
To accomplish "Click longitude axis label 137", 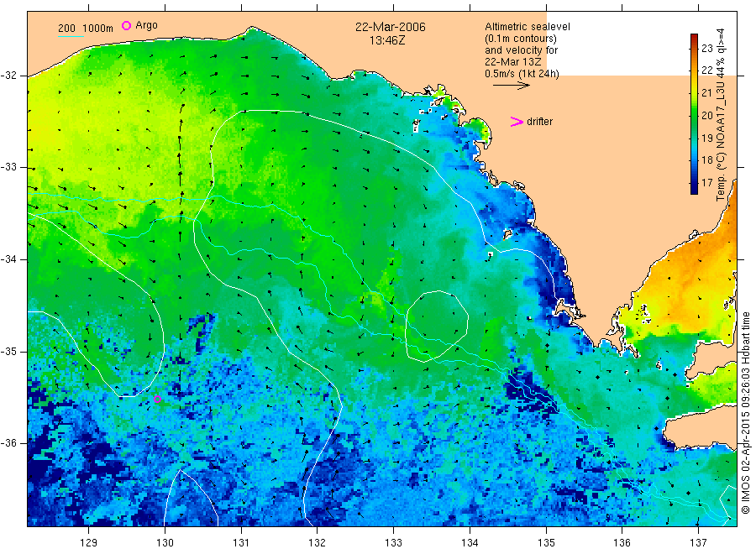I will click(x=698, y=542).
